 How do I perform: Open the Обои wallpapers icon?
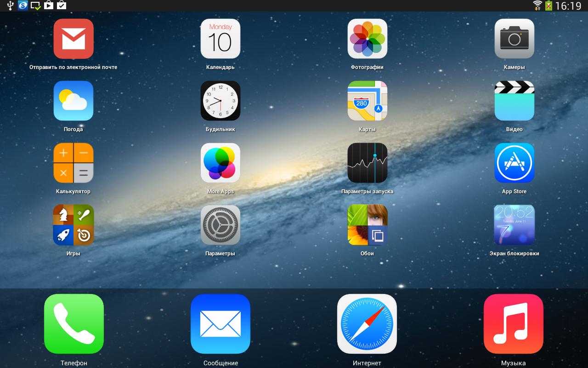pos(367,225)
